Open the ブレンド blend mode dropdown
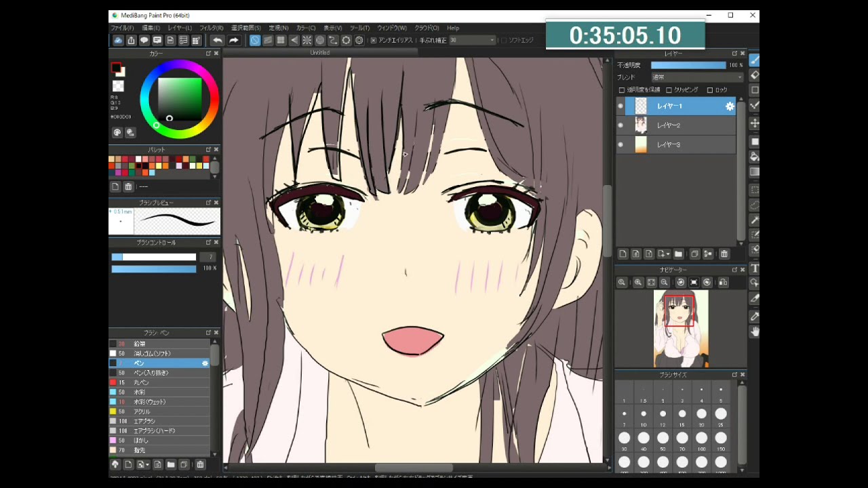868x488 pixels. click(x=696, y=77)
